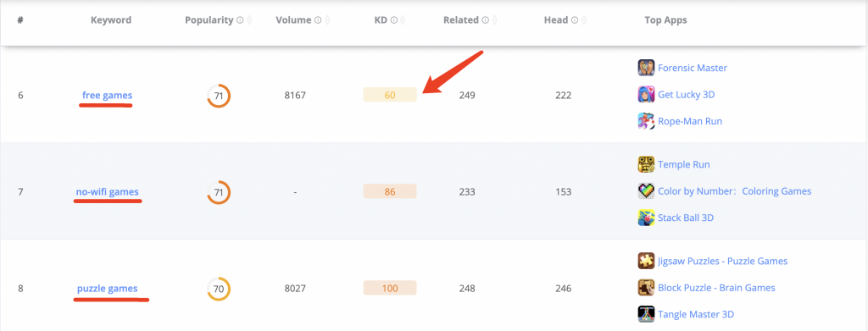The image size is (868, 331).
Task: Click the Block Puzzle - Brain Games link
Action: (716, 288)
